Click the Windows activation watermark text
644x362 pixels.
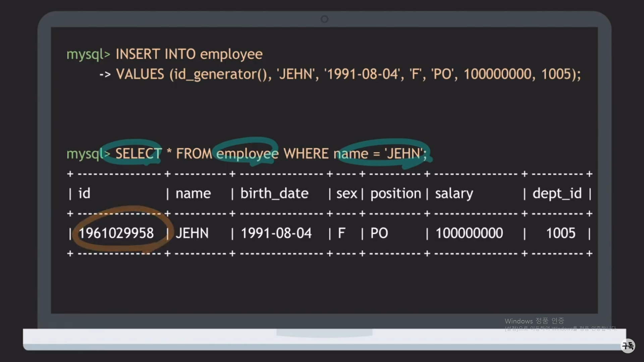(x=534, y=321)
